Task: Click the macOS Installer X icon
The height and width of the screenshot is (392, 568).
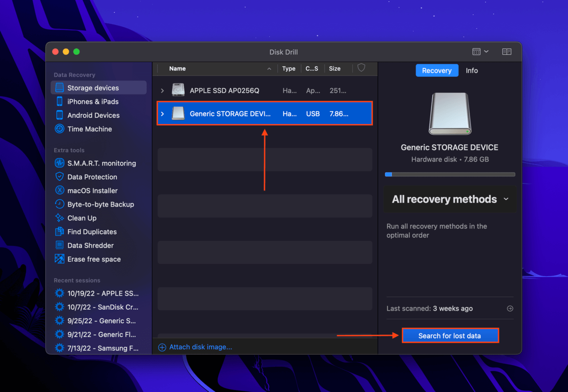Action: 60,191
